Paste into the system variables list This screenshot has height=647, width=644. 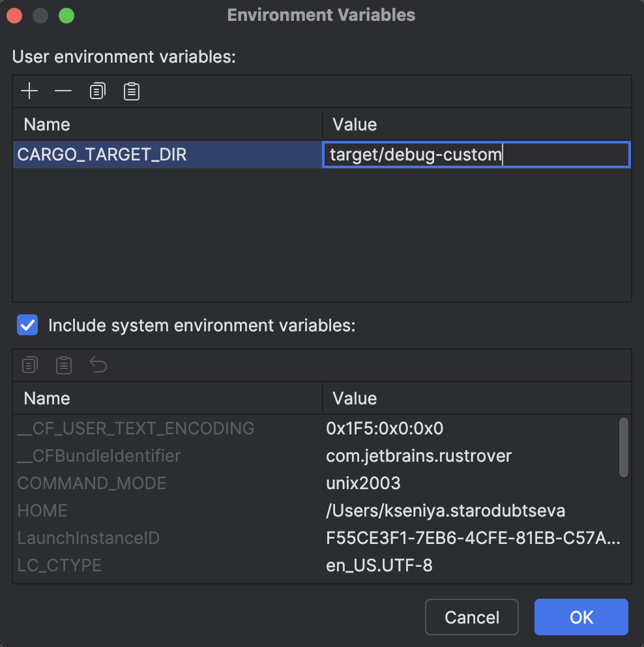pyautogui.click(x=63, y=365)
